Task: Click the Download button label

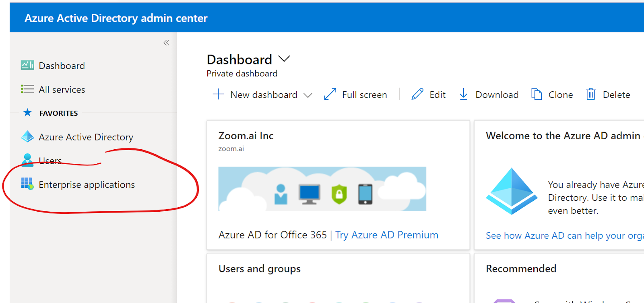Action: pos(497,95)
